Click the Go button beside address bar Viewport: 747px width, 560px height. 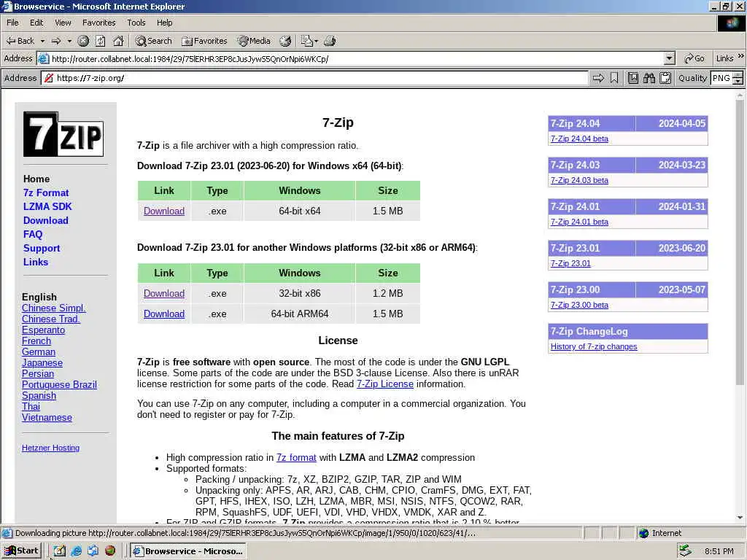694,58
